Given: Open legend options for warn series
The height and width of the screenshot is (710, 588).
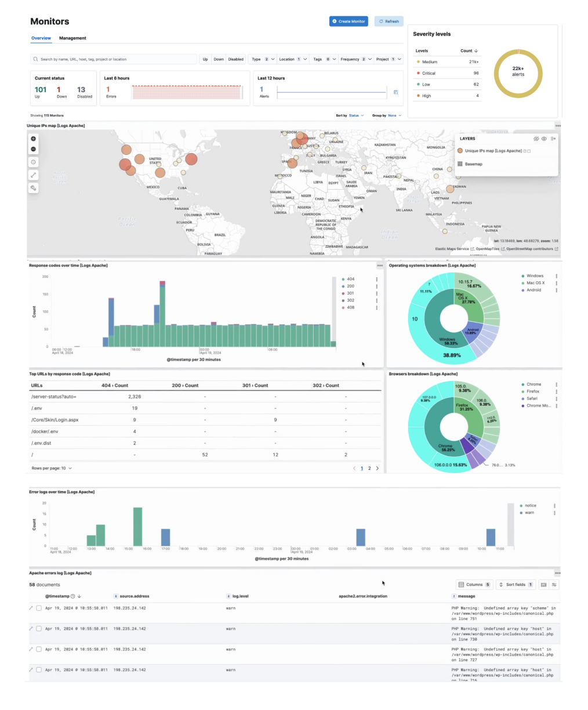Looking at the screenshot, I should click(555, 513).
